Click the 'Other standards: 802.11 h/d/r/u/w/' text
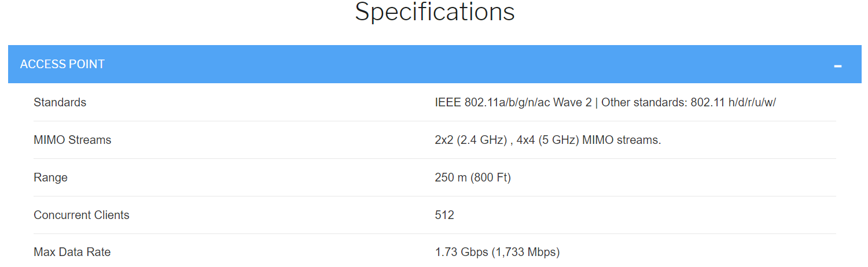The height and width of the screenshot is (267, 868). pos(689,102)
